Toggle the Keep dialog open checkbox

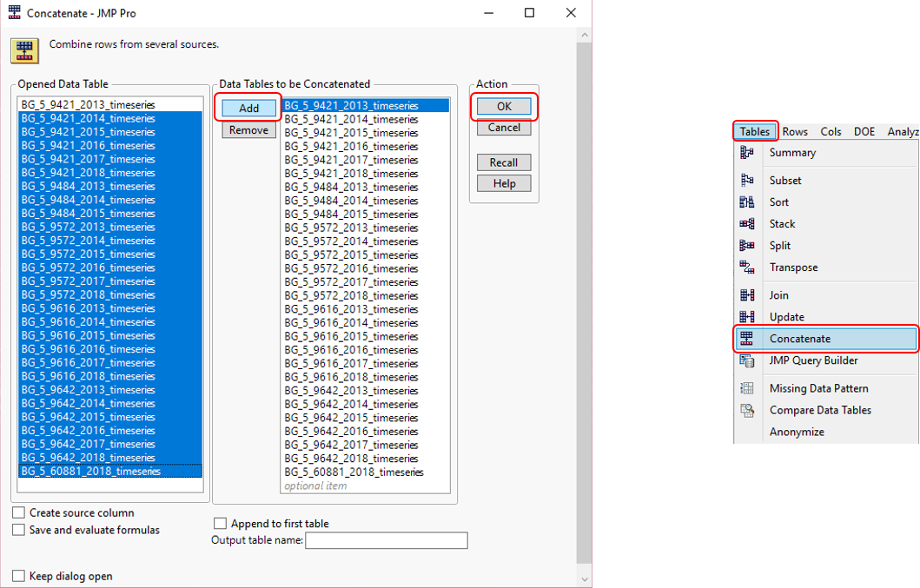19,576
